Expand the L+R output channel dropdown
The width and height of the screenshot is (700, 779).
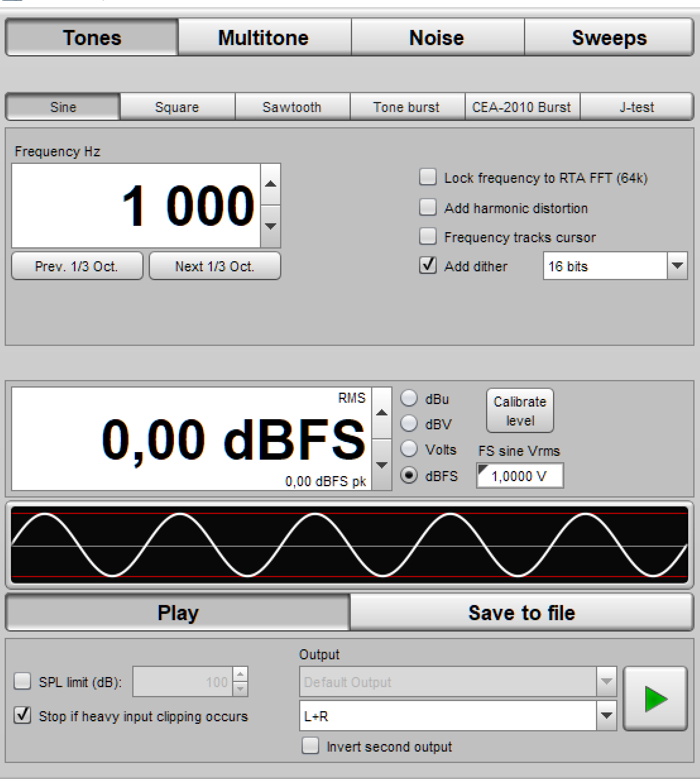[606, 715]
